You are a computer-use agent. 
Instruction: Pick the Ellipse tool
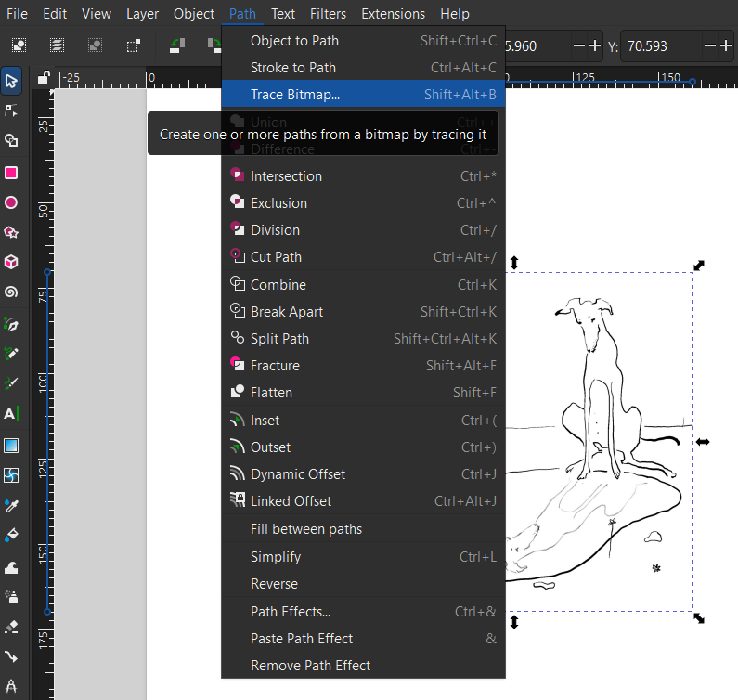coord(11,202)
